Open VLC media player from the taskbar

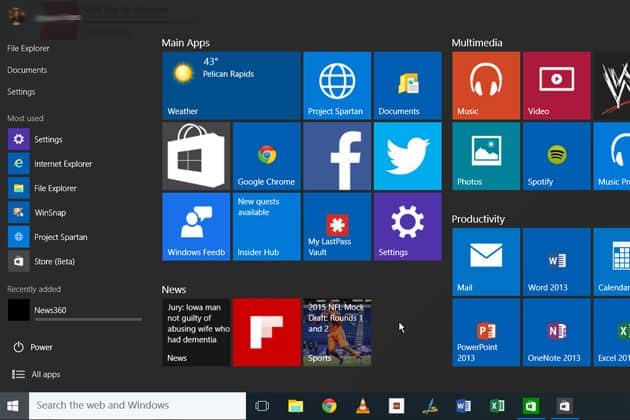pos(363,405)
